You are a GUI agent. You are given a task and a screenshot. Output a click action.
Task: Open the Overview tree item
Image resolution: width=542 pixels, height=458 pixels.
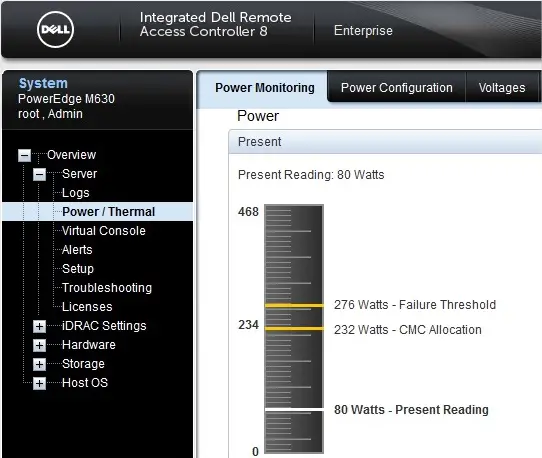coord(72,155)
